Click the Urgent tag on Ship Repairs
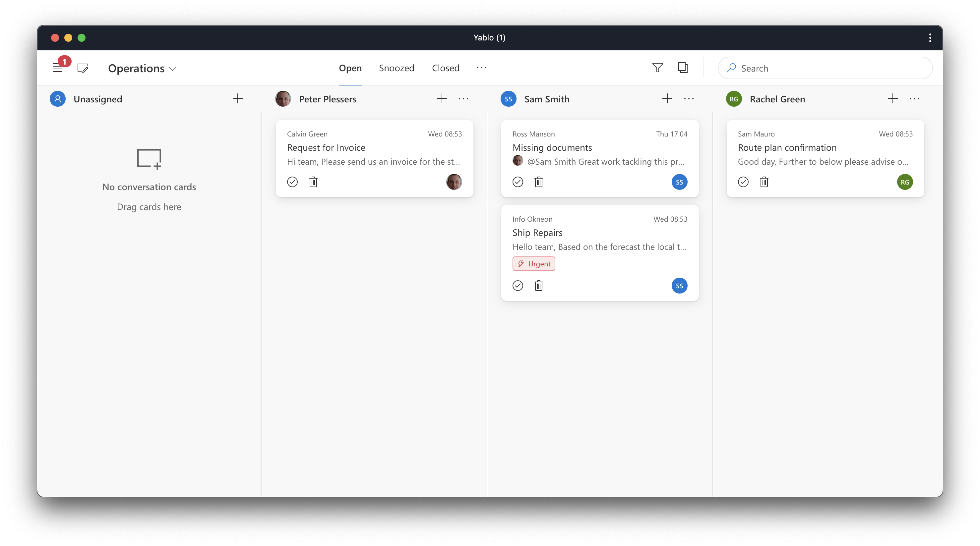 pyautogui.click(x=533, y=263)
